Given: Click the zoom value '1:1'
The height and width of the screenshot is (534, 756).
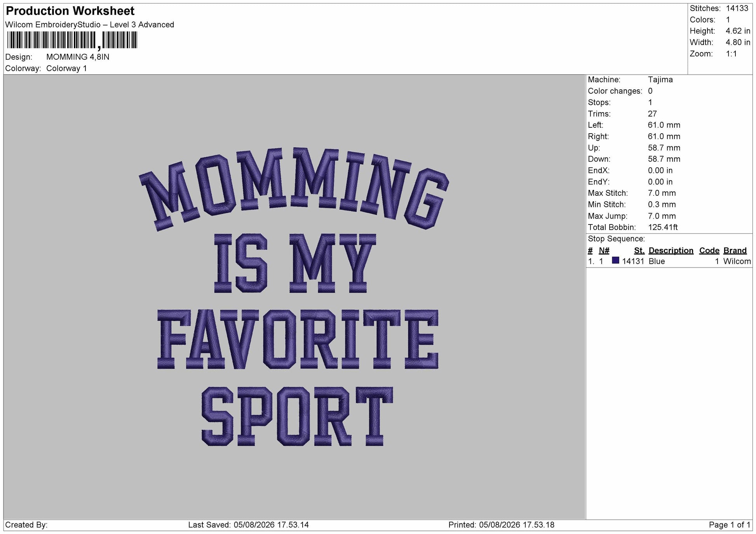Looking at the screenshot, I should point(731,54).
